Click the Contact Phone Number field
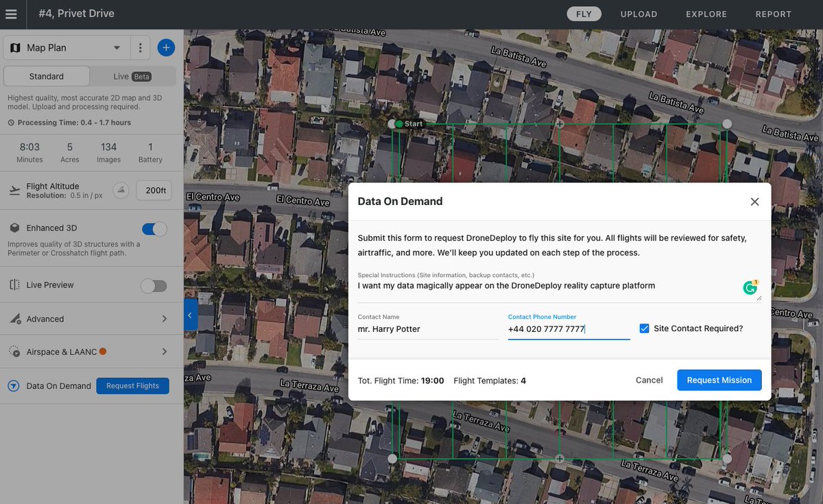 pos(569,329)
